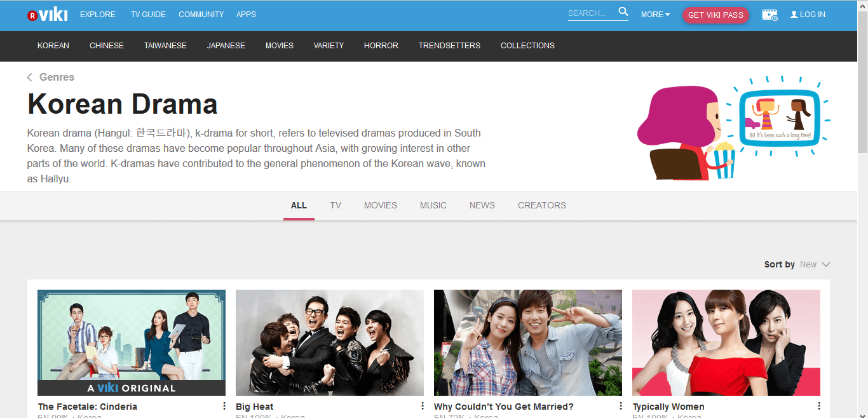Open the Sort by New dropdown
This screenshot has width=868, height=418.
click(x=815, y=264)
